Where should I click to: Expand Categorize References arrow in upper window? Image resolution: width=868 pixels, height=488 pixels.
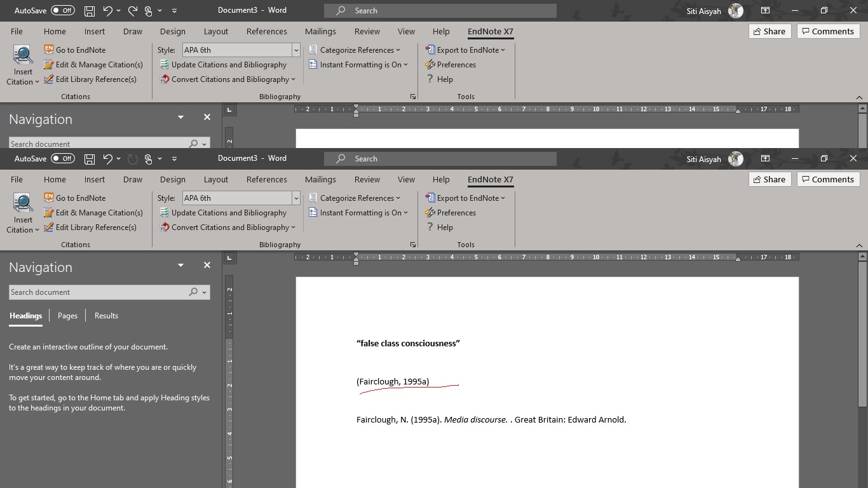398,50
